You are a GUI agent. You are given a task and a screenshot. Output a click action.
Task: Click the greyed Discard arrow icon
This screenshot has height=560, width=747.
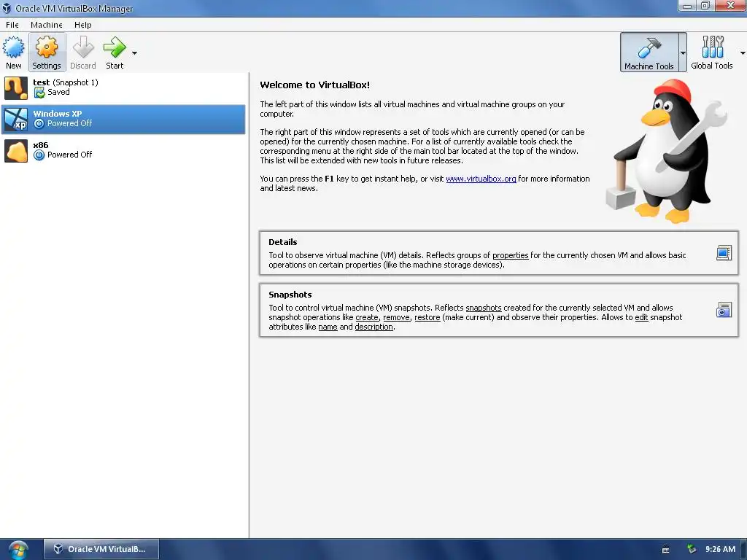click(x=83, y=47)
